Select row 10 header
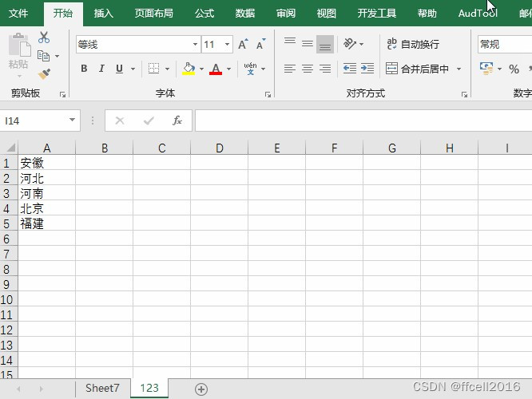Screen dimensions: 532x399 pyautogui.click(x=9, y=300)
